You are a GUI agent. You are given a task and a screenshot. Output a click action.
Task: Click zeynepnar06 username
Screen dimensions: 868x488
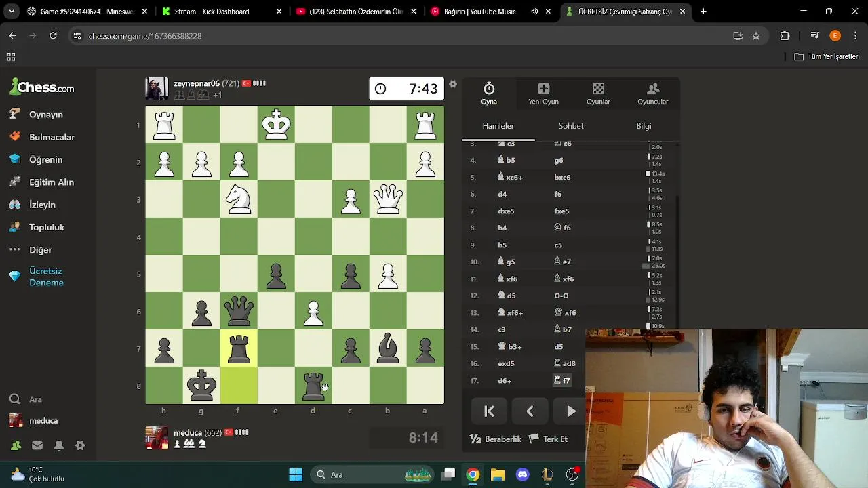point(197,83)
